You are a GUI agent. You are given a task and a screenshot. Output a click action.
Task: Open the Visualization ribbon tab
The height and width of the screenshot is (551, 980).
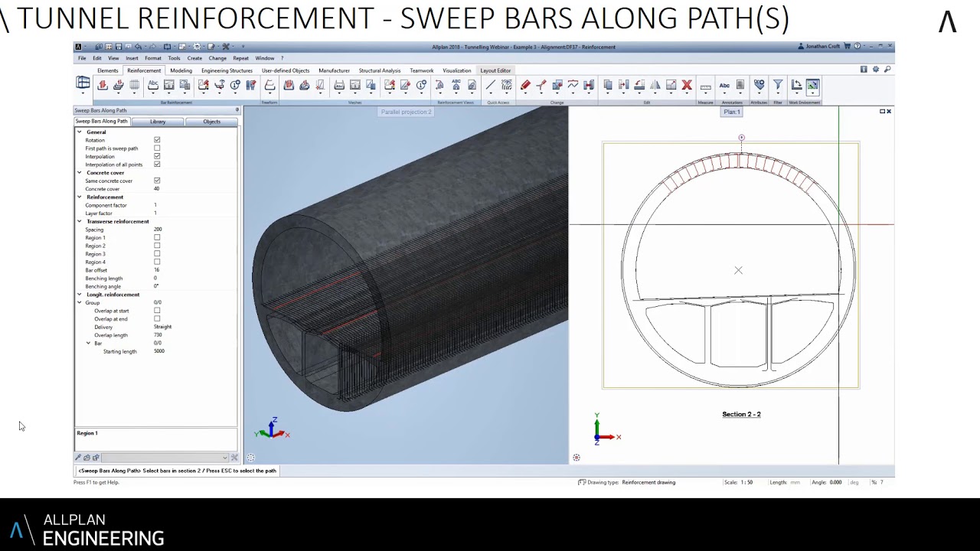(456, 70)
